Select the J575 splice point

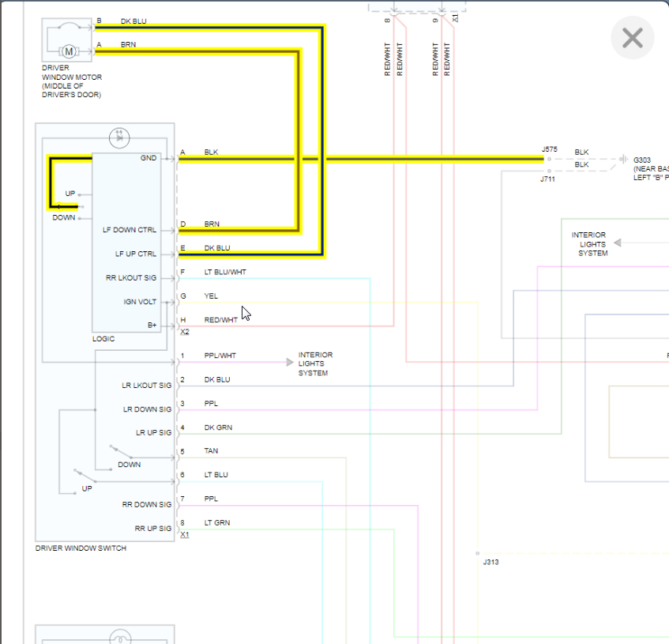[x=549, y=159]
